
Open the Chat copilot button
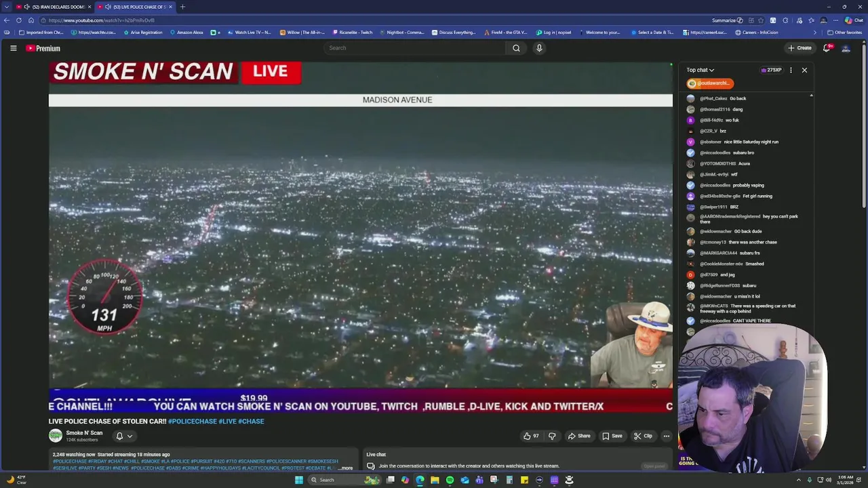(854, 20)
